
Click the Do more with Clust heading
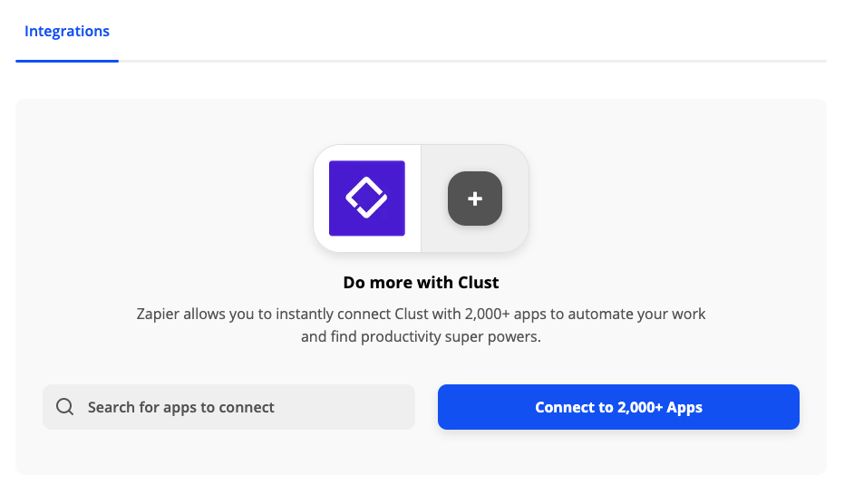point(421,282)
